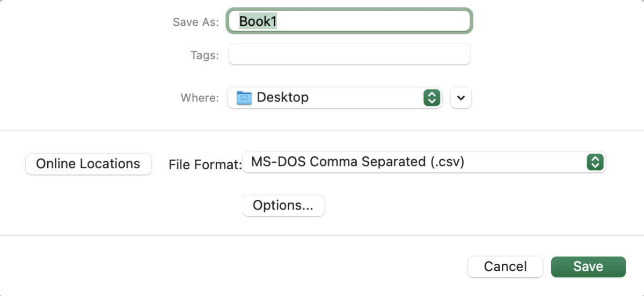Viewport: 644px width, 296px height.
Task: Click green up-down arrows beside Desktop
Action: point(431,98)
